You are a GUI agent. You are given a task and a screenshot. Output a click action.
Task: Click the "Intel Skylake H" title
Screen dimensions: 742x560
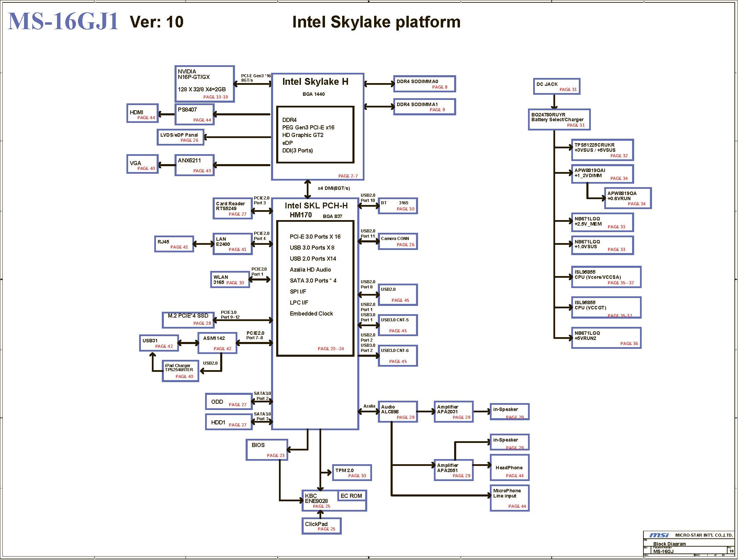[x=315, y=82]
